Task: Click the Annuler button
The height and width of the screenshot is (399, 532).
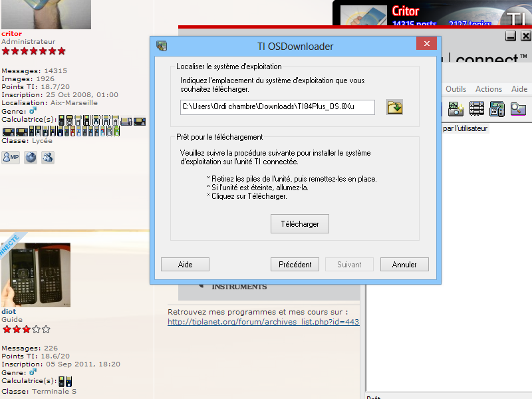Action: coord(404,265)
